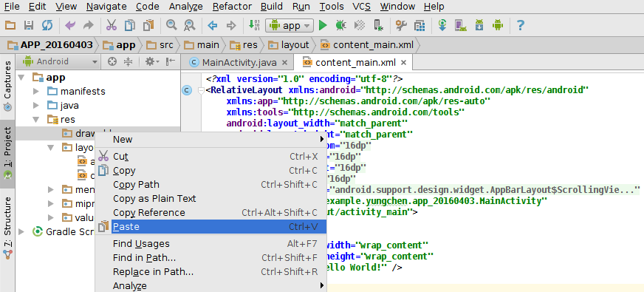This screenshot has width=644, height=292.
Task: Click the Settings wrench icon in toolbar
Action: coord(401,25)
